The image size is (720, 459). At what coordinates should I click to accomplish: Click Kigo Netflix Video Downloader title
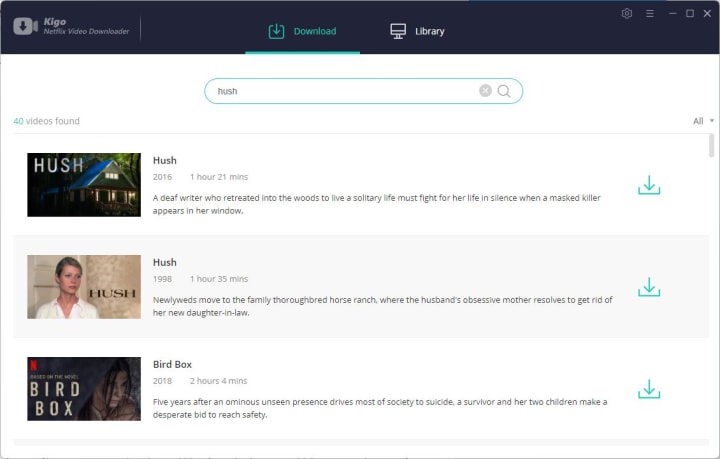pos(86,26)
